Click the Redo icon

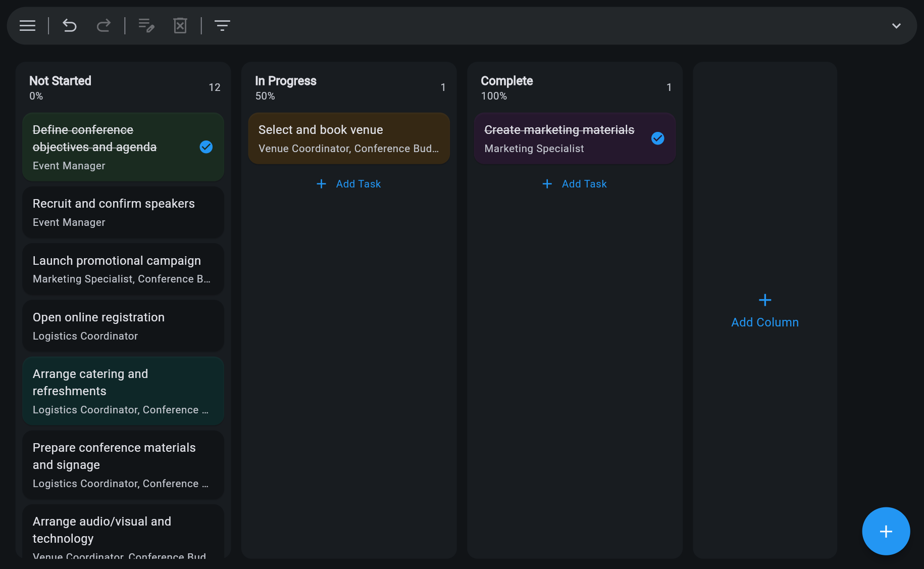point(104,25)
